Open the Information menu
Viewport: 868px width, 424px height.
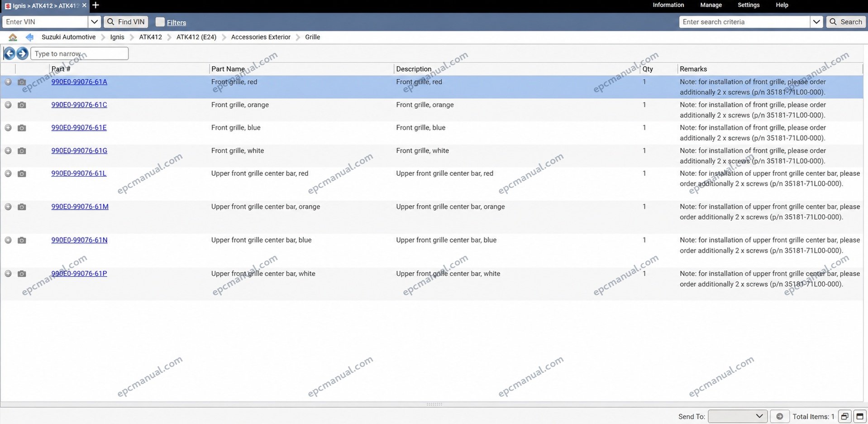tap(668, 5)
